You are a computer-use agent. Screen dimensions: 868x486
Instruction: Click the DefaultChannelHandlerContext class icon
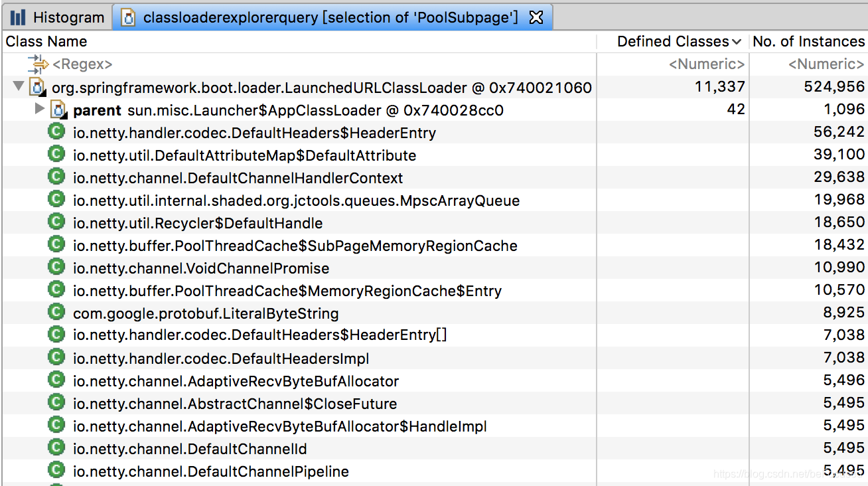pos(56,177)
